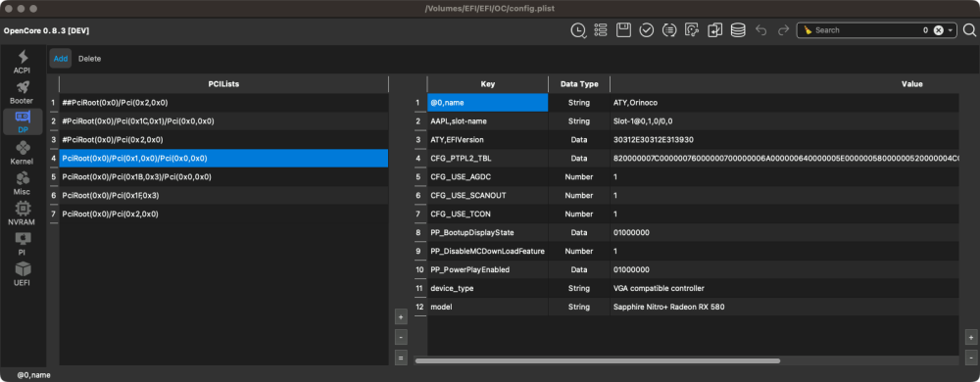The width and height of the screenshot is (980, 382).
Task: Open the UEFI sidebar section
Action: (x=23, y=274)
